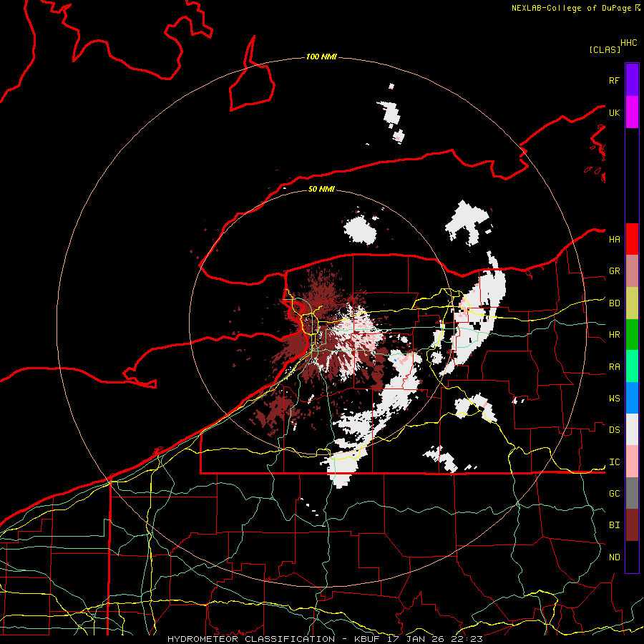Click the HA red legend swatch
This screenshot has width=644, height=644.
pos(632,239)
